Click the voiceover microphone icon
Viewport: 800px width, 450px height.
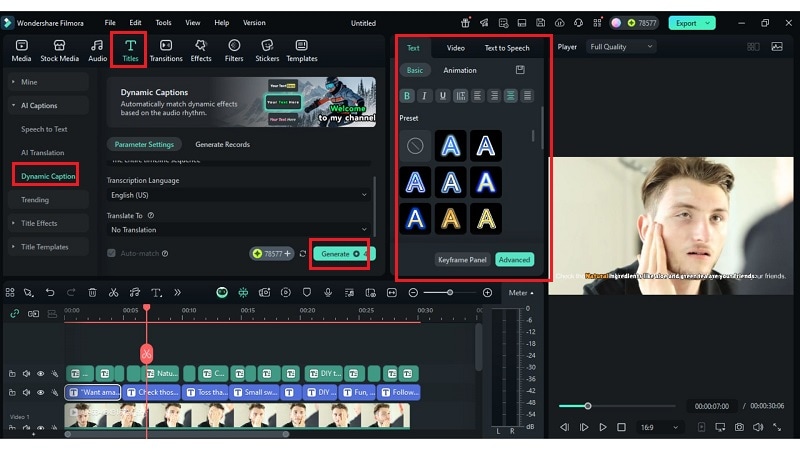pos(328,292)
